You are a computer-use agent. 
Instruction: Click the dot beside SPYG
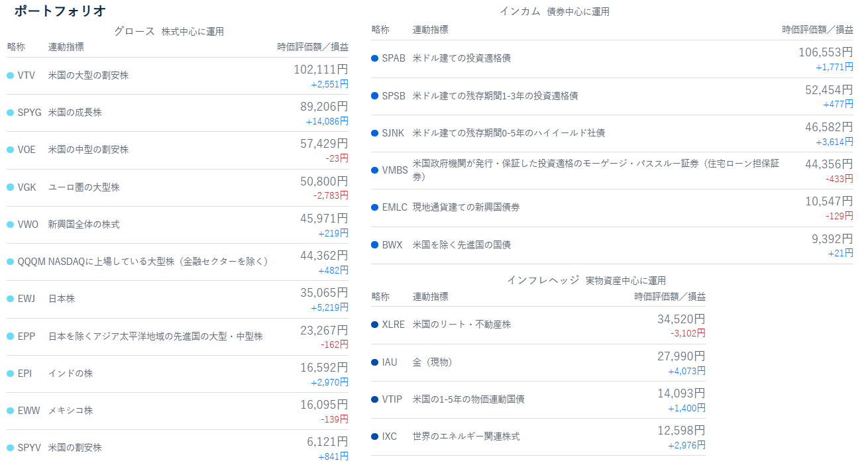point(10,113)
